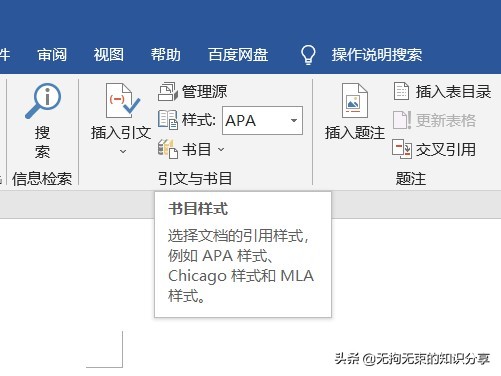
Task: Choose 插入表目录 command
Action: tap(453, 92)
